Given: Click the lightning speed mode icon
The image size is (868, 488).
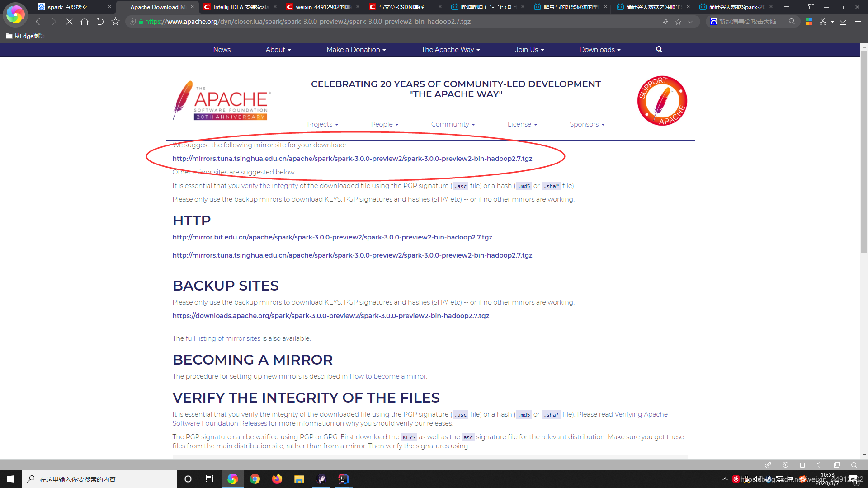Looking at the screenshot, I should pos(665,22).
